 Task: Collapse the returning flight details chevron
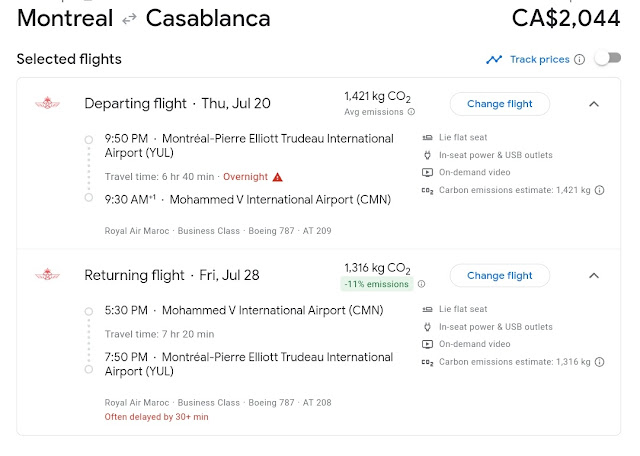click(593, 275)
